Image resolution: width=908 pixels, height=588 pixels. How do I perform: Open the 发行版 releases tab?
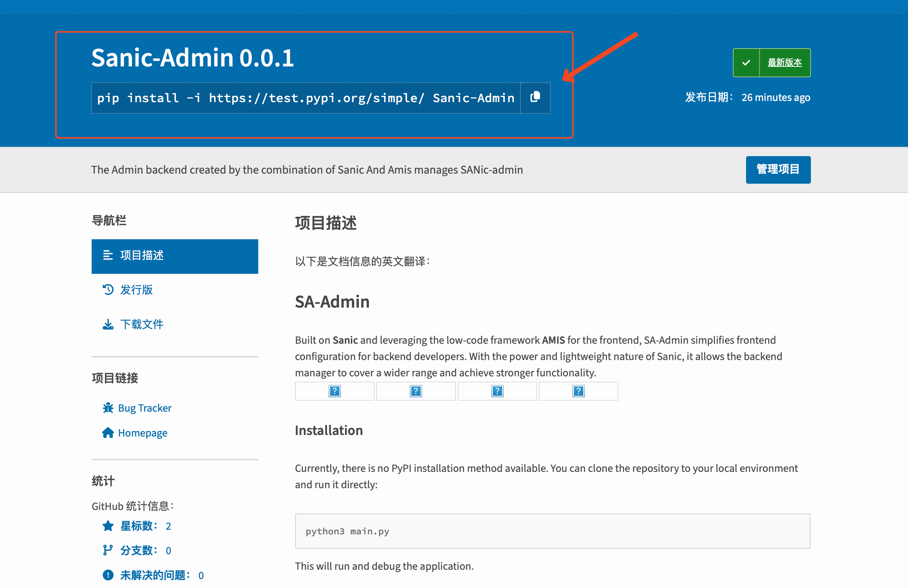[x=136, y=290]
